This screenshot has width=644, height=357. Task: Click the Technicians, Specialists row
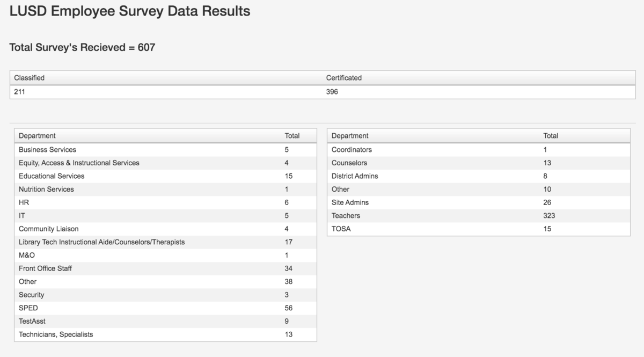[165, 334]
